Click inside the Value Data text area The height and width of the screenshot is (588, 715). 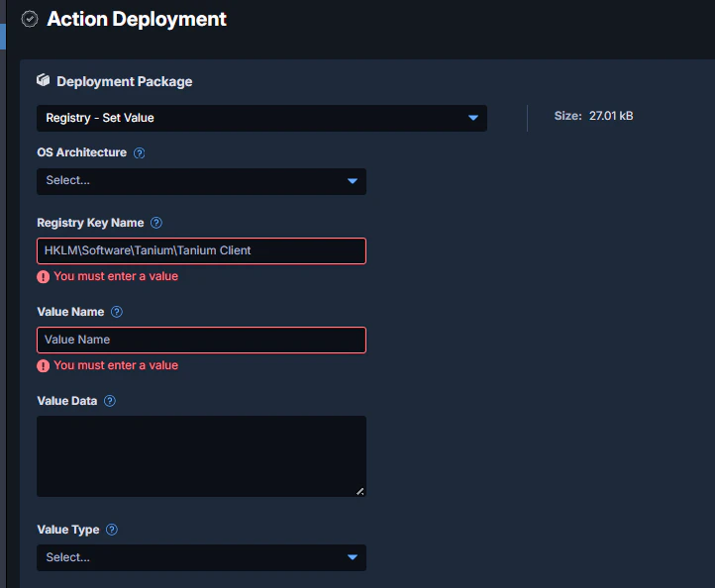[202, 456]
